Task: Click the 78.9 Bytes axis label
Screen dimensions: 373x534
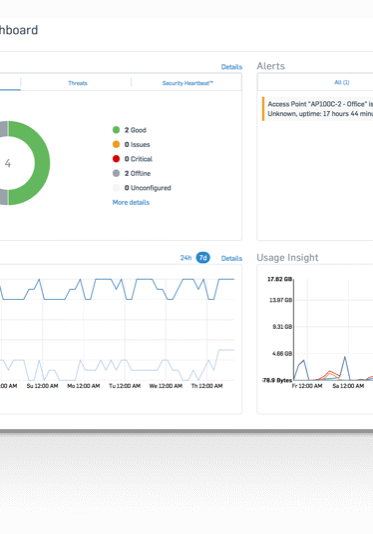Action: 277,380
